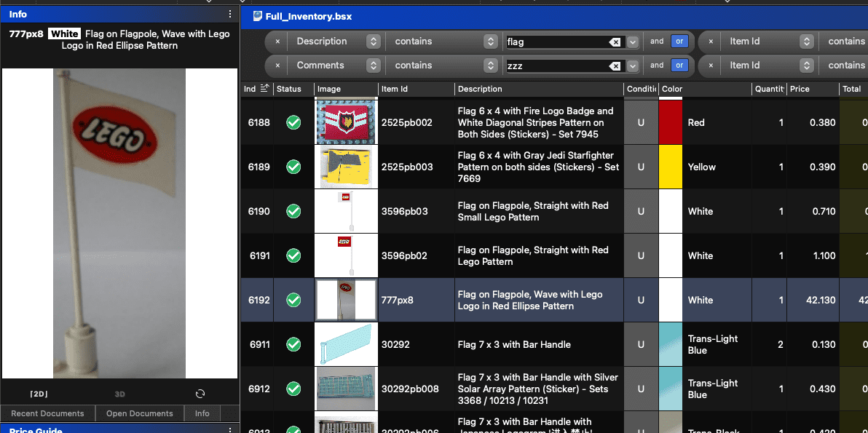Select the thumbnail for part 30292
Screen dimensions: 868x433
pos(345,344)
